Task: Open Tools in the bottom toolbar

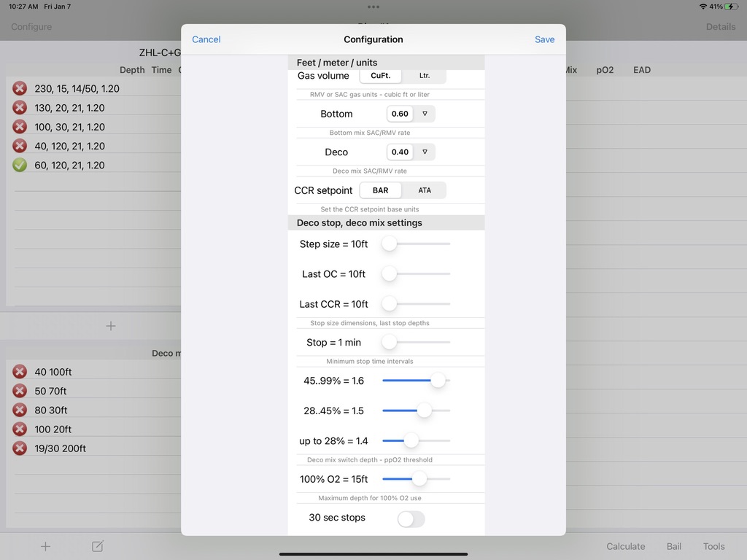Action: tap(713, 546)
